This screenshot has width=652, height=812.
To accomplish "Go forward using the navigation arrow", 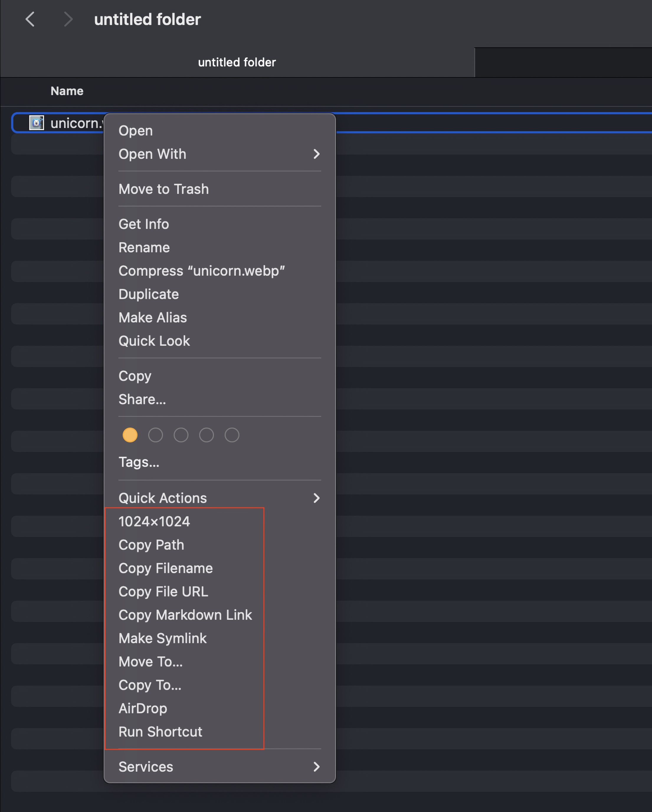I will pyautogui.click(x=68, y=19).
